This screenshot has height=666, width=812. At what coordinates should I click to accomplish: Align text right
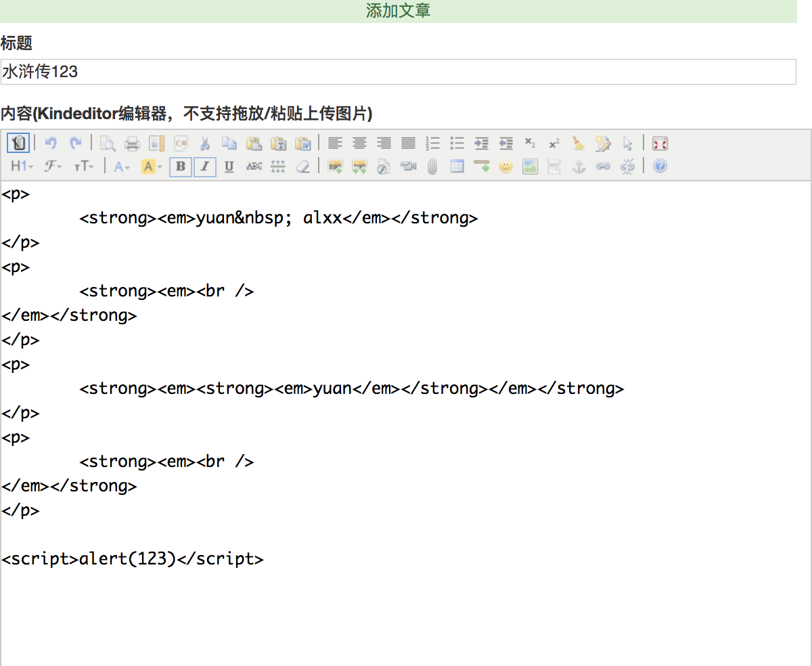(384, 143)
